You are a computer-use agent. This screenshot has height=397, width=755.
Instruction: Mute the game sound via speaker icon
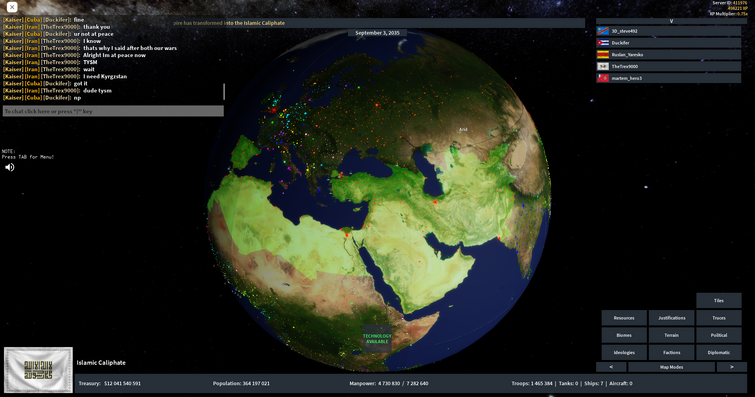[10, 167]
